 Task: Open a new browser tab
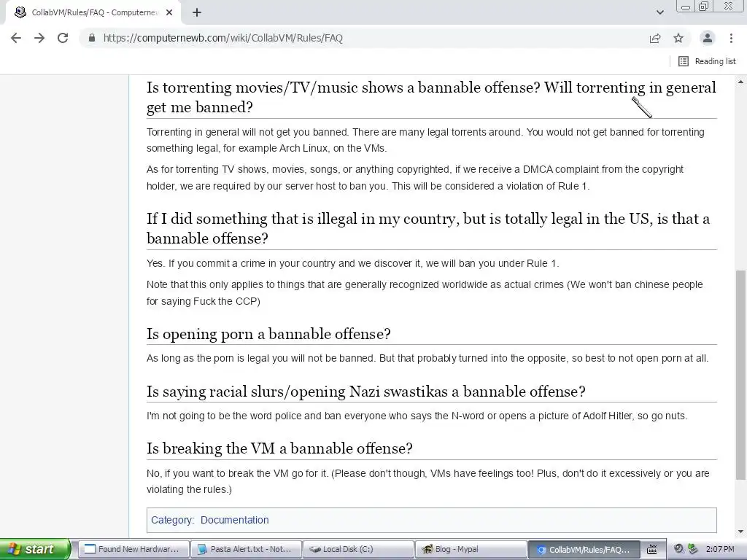(197, 12)
